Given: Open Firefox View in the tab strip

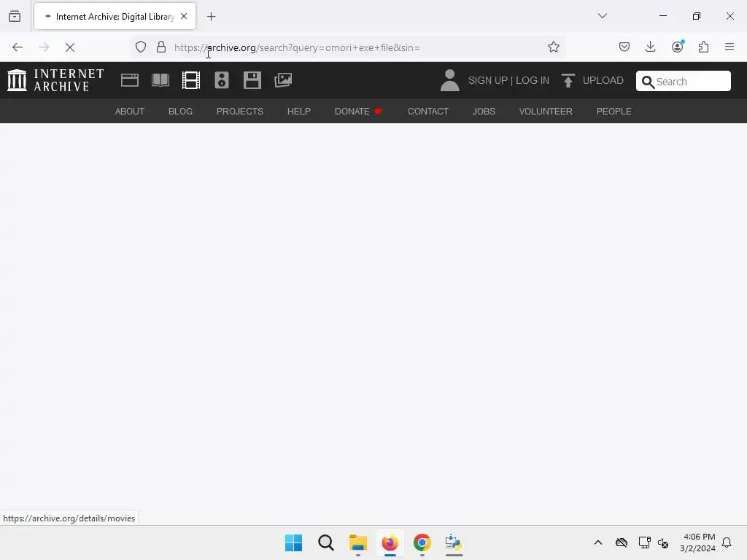Looking at the screenshot, I should point(15,17).
